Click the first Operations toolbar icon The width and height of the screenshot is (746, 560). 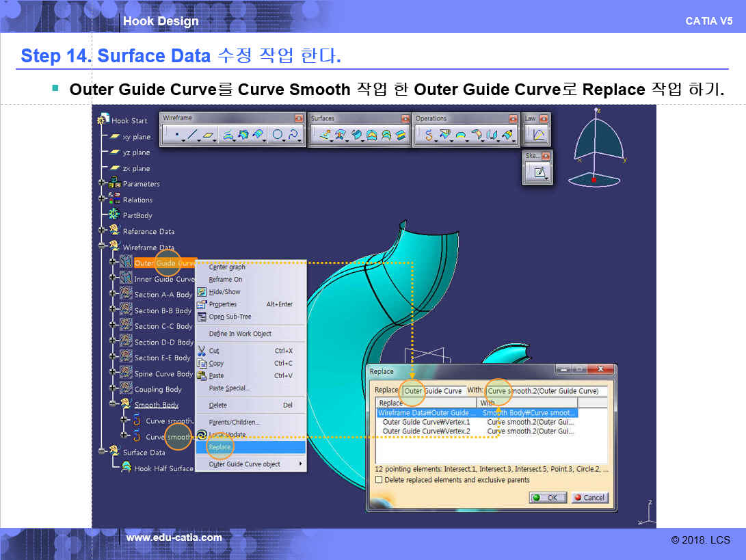[429, 135]
